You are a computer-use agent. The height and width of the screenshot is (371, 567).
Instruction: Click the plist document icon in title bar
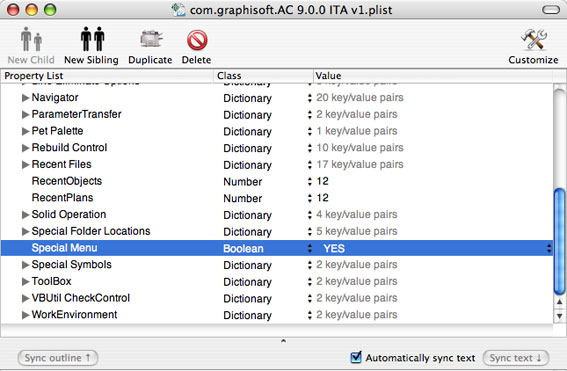point(178,9)
